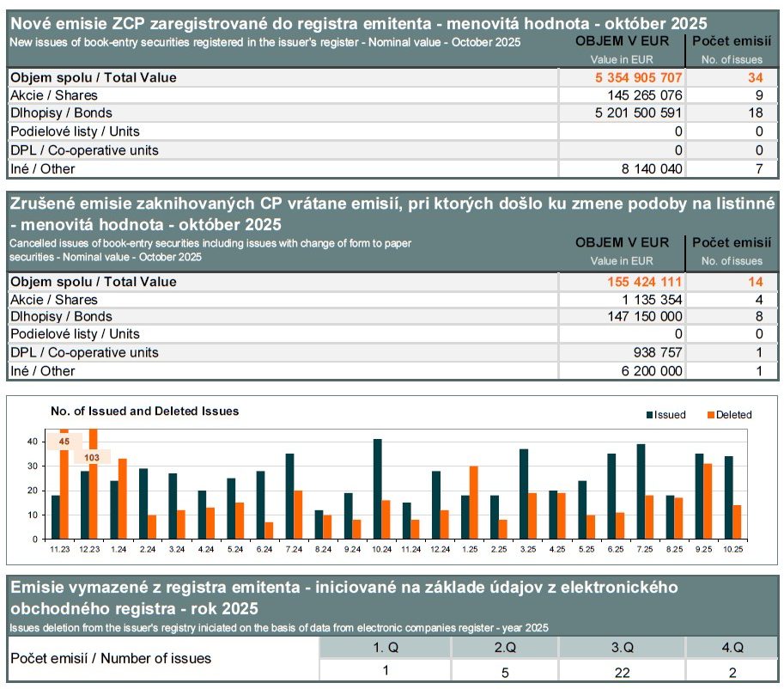Click the chart title No. of Issued and Deleted Issues
Viewport: 784px width, 689px height.
(x=144, y=412)
